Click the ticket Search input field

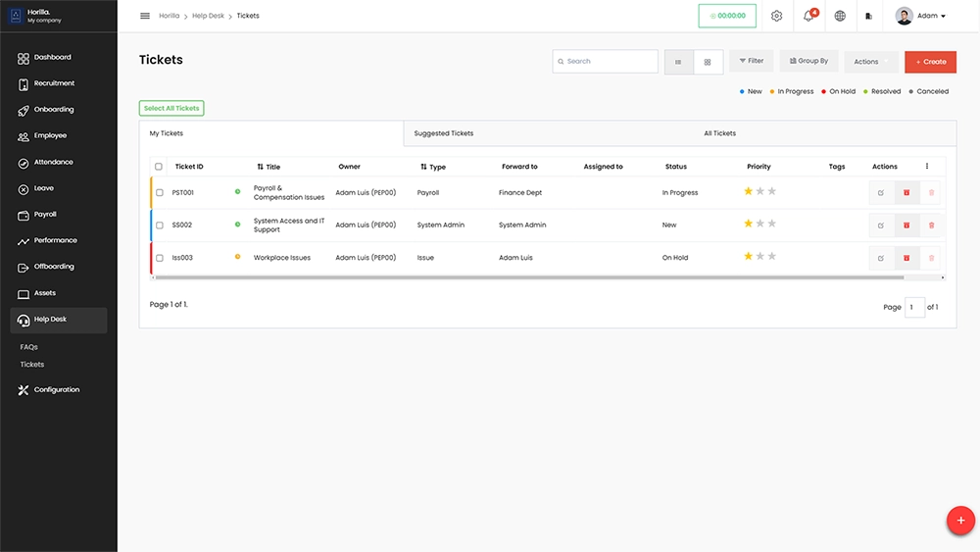(x=608, y=62)
